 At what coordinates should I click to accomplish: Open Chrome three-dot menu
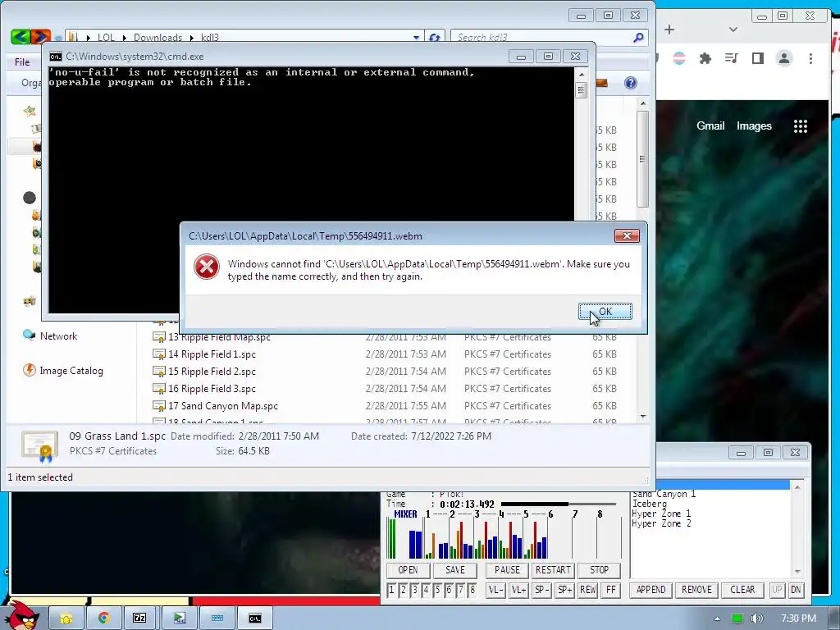810,58
